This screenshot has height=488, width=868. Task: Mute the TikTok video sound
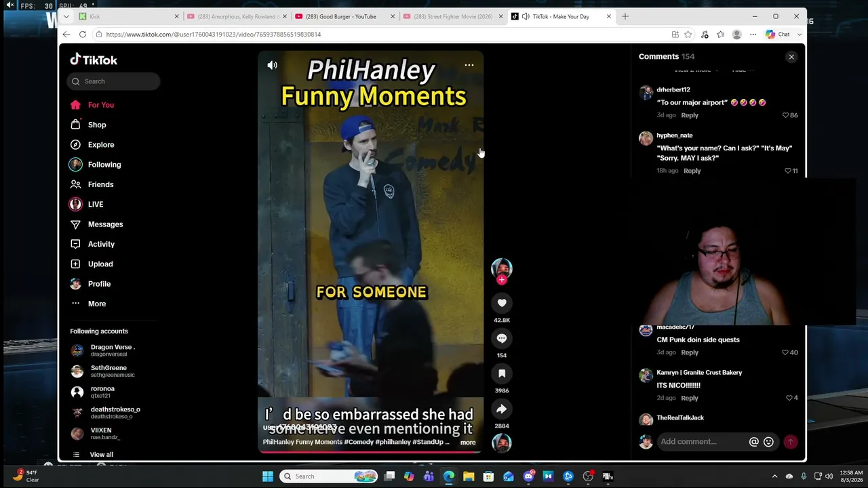point(272,65)
